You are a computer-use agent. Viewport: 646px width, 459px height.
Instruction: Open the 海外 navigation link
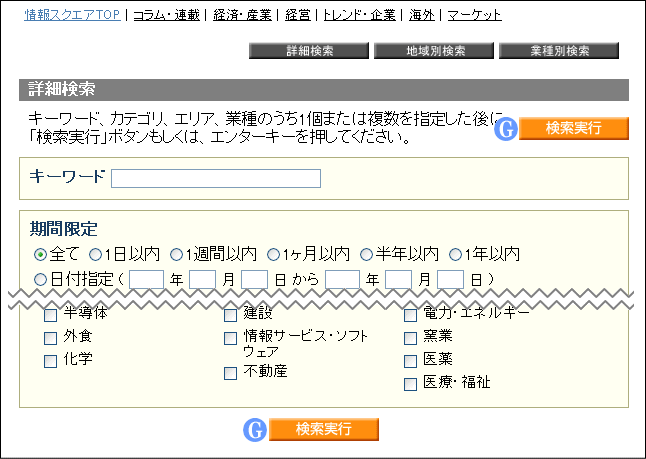pyautogui.click(x=422, y=15)
